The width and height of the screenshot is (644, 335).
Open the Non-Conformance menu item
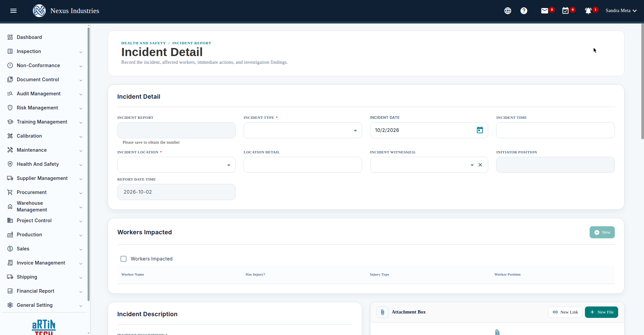(45, 65)
